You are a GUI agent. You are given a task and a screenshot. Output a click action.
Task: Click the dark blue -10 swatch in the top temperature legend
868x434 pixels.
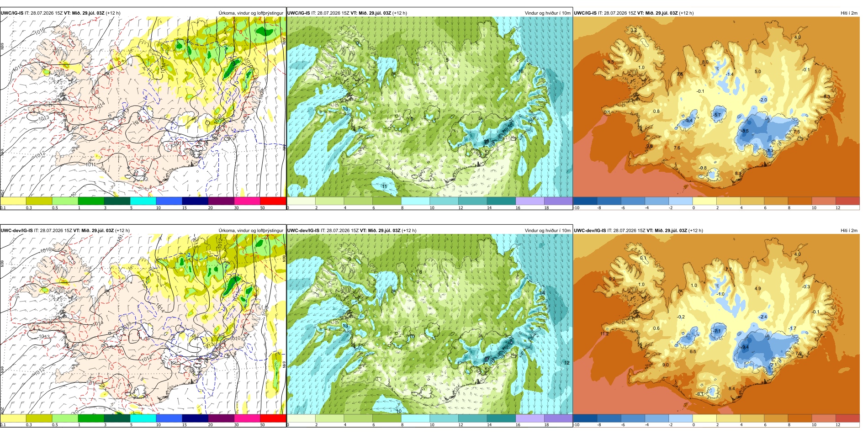(585, 201)
